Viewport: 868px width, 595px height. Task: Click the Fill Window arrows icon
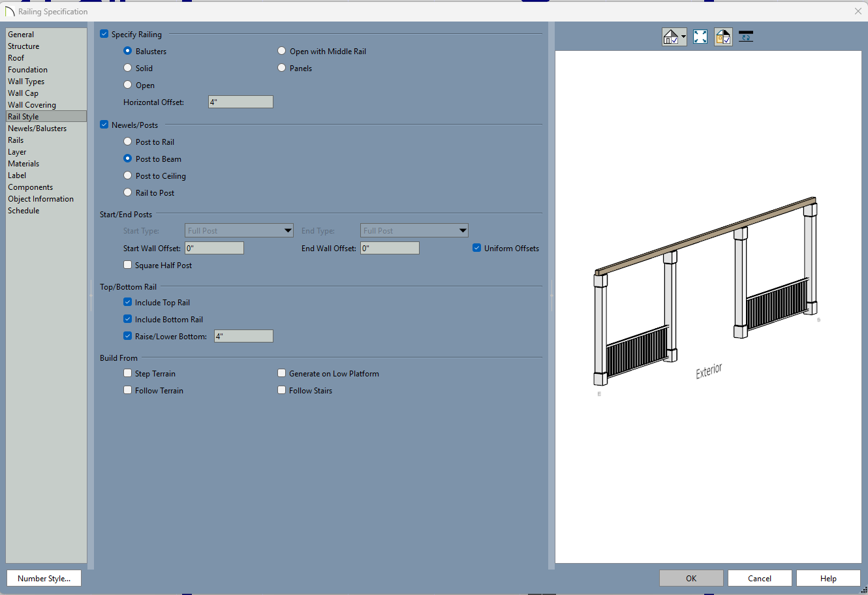click(x=700, y=37)
